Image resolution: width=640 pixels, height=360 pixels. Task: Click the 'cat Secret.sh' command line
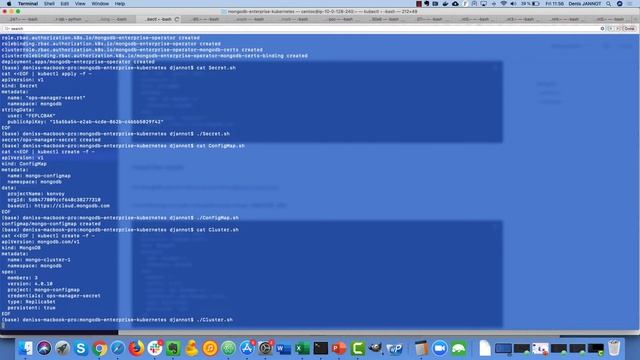click(119, 68)
